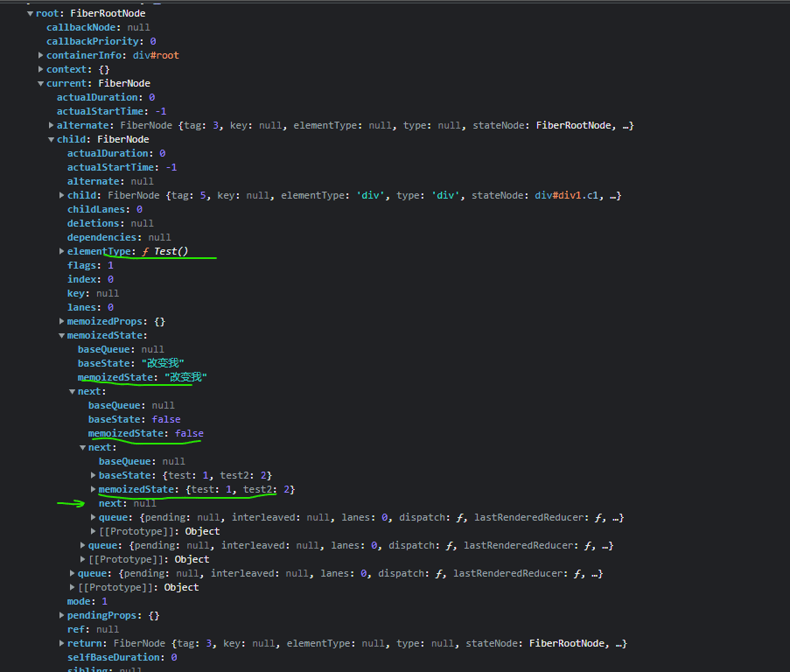Select the memoizedState: false row
The height and width of the screenshot is (672, 790).
(x=145, y=434)
